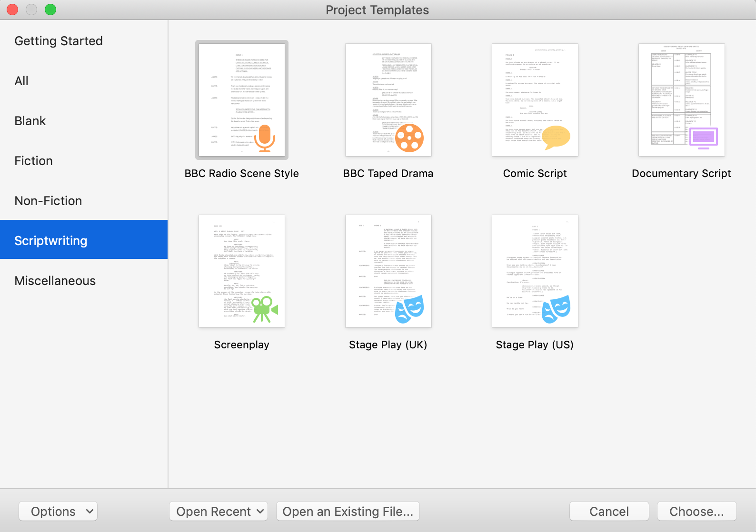Click the Screenplay label

coord(242,345)
